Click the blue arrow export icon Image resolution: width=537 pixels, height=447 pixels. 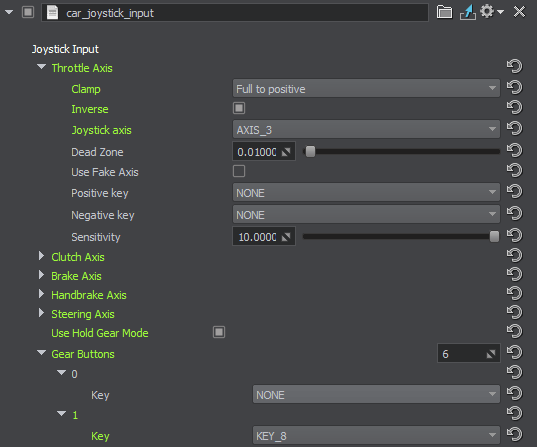point(468,12)
